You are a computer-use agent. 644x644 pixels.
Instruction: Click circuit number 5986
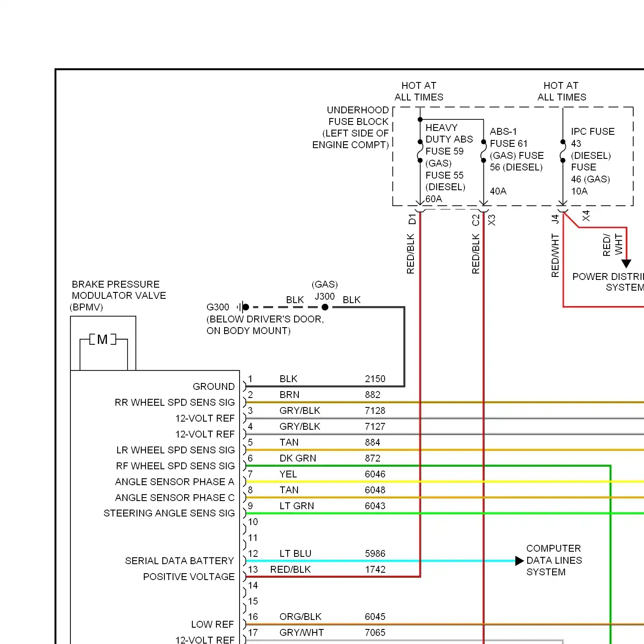375,553
